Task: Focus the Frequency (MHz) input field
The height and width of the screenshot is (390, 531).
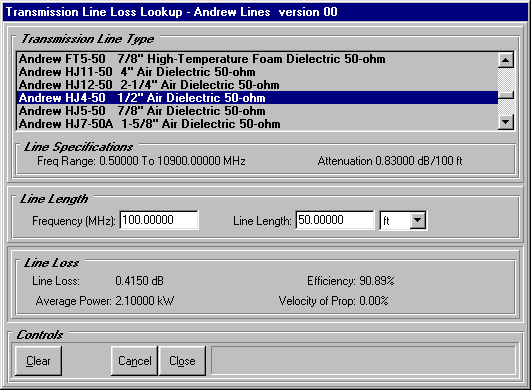Action: click(x=159, y=220)
